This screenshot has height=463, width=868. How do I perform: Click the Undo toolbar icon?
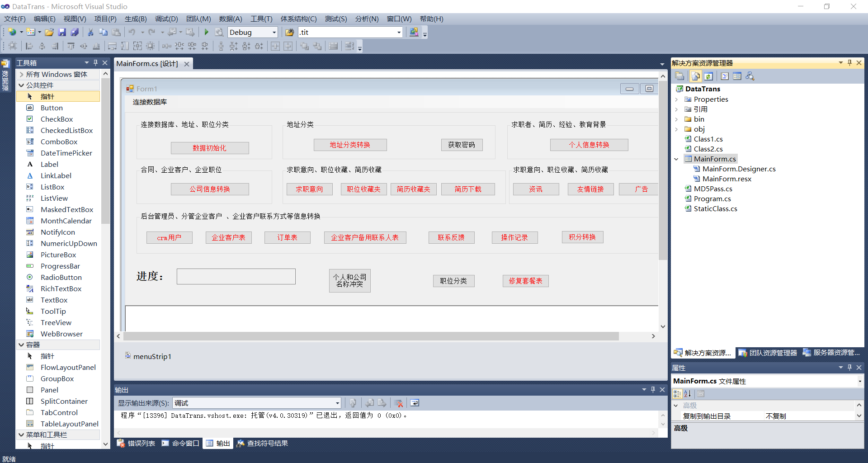click(x=132, y=32)
